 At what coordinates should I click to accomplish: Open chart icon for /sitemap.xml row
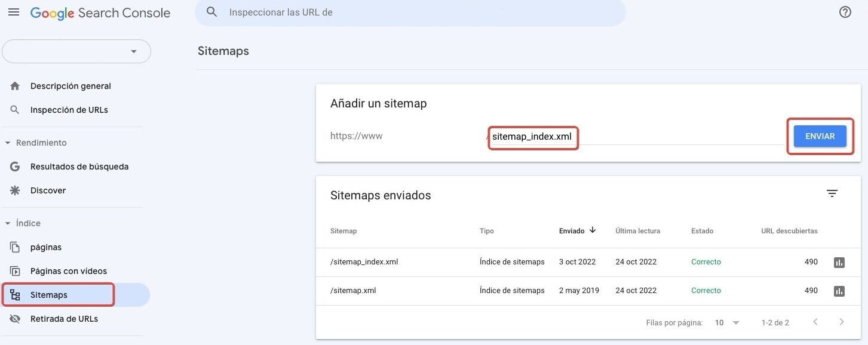tap(839, 291)
